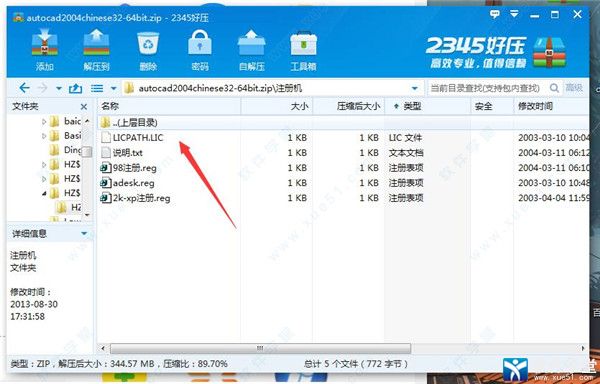Click the 文本文档 type cell
Screen dimensions: 600x384
406,153
